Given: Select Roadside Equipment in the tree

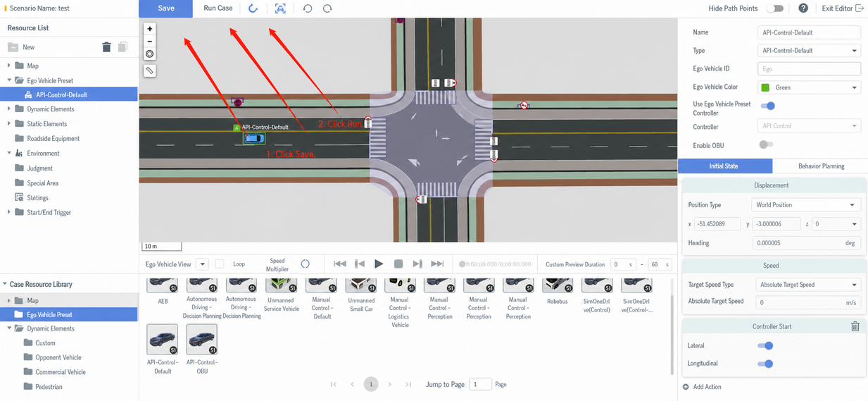Looking at the screenshot, I should tap(53, 139).
